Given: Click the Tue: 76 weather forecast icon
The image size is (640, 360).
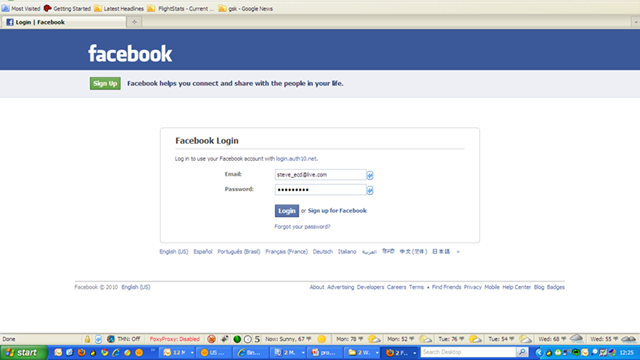Looking at the screenshot, I should [476, 339].
